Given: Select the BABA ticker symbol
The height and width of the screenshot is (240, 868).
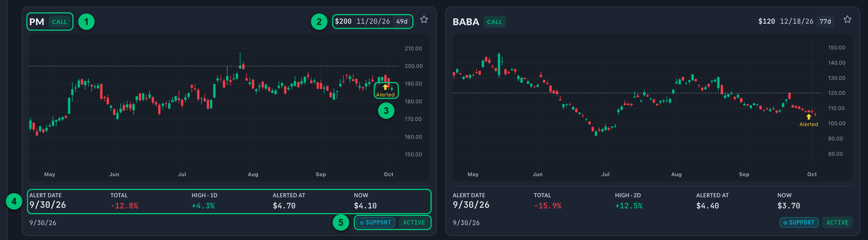Looking at the screenshot, I should tap(466, 22).
